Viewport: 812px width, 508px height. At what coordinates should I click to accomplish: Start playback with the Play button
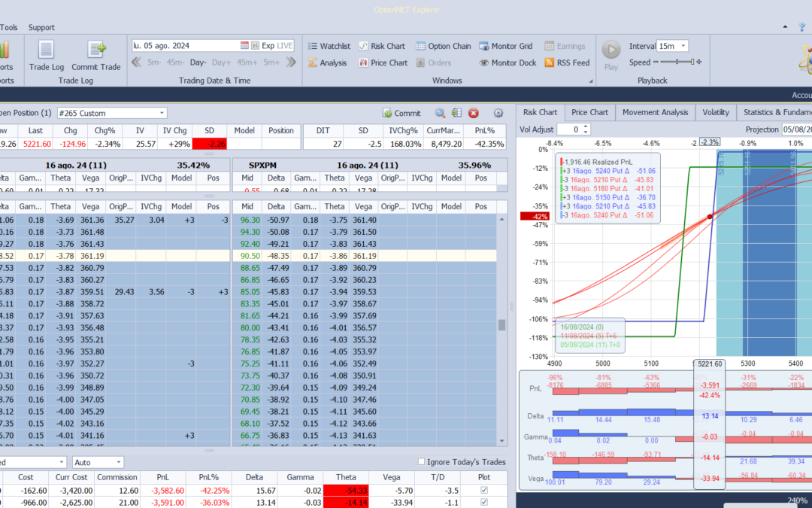point(611,56)
